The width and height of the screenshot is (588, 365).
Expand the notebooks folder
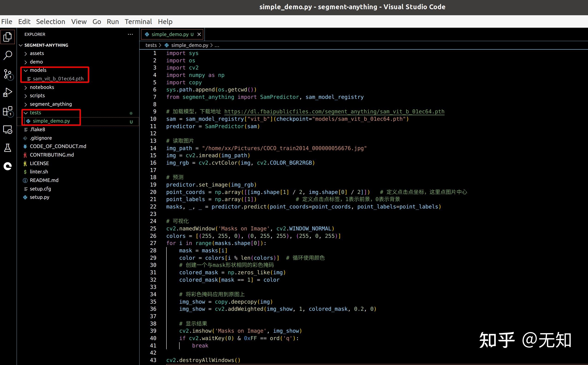point(26,87)
